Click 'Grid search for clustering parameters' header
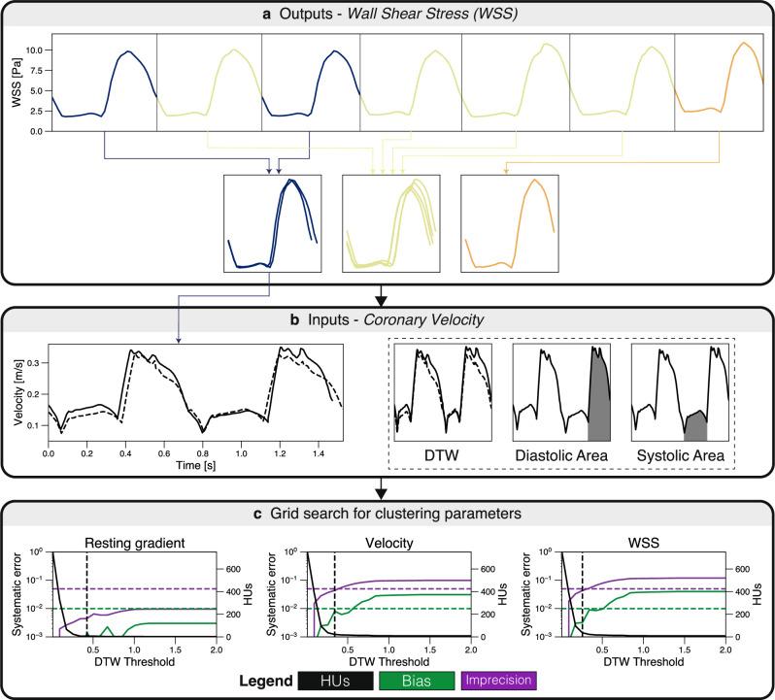 pyautogui.click(x=387, y=513)
